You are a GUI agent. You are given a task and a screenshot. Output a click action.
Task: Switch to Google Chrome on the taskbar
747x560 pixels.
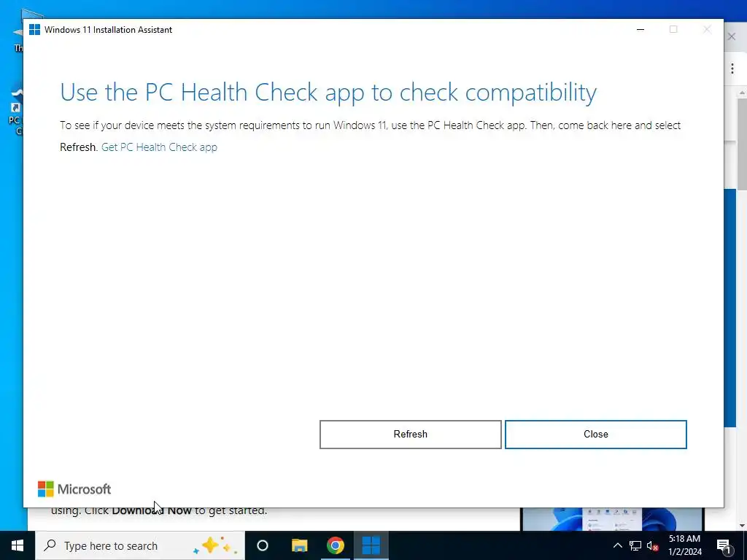click(x=335, y=545)
